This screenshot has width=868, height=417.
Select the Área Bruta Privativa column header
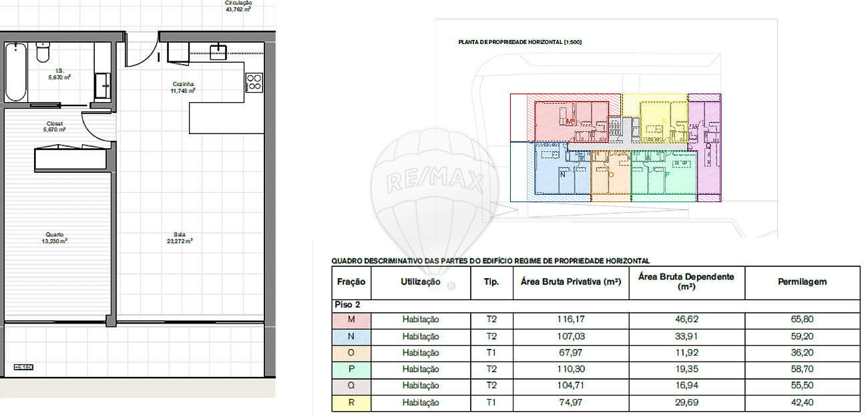point(571,282)
